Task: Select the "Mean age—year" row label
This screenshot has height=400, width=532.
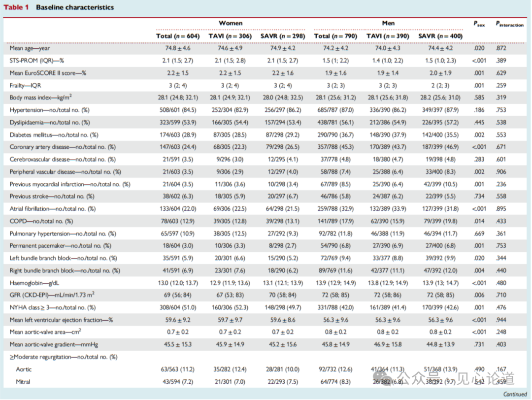Action: coord(30,48)
